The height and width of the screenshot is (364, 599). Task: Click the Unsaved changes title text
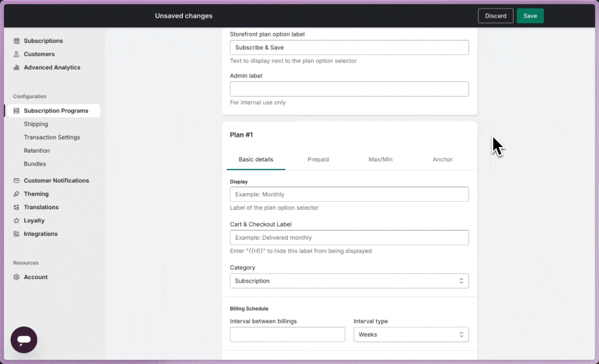183,16
